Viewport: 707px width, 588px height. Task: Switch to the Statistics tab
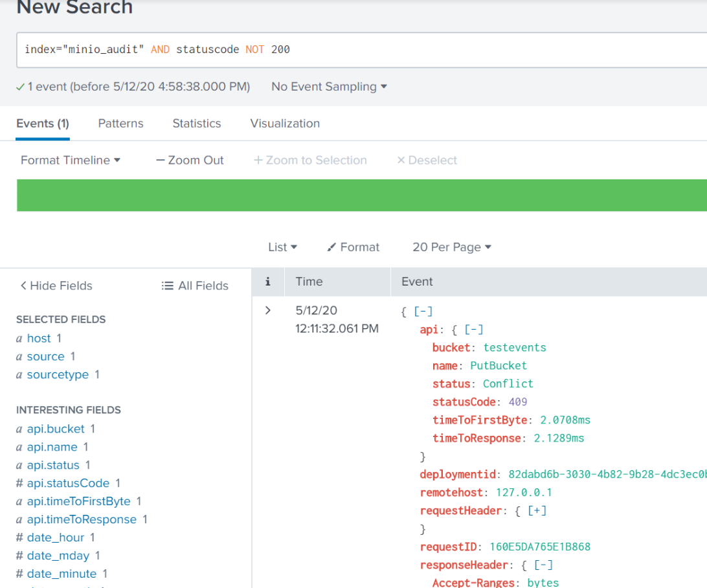[197, 124]
